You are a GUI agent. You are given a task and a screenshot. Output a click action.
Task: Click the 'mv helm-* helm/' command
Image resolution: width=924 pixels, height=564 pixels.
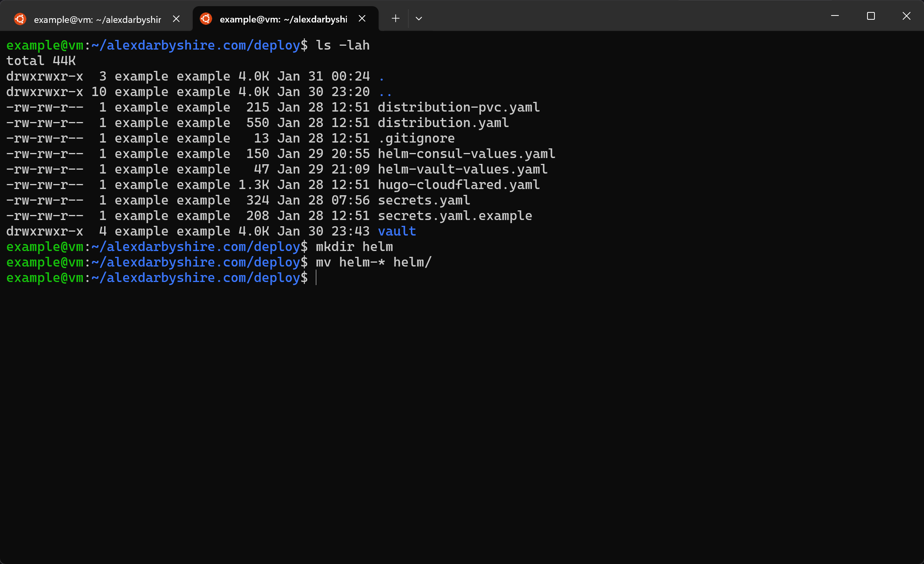pos(374,262)
